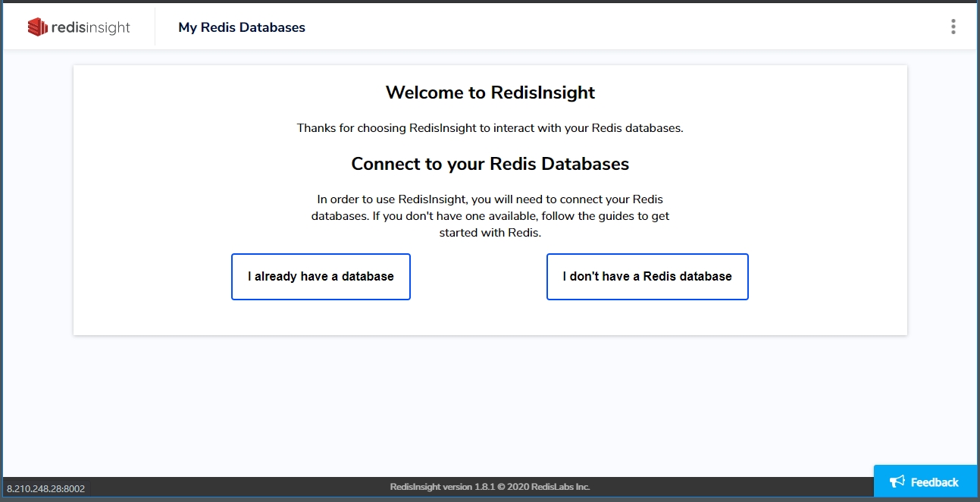This screenshot has width=980, height=502.
Task: Click the 'Thanks for choosing RedisInsight' text
Action: 490,128
